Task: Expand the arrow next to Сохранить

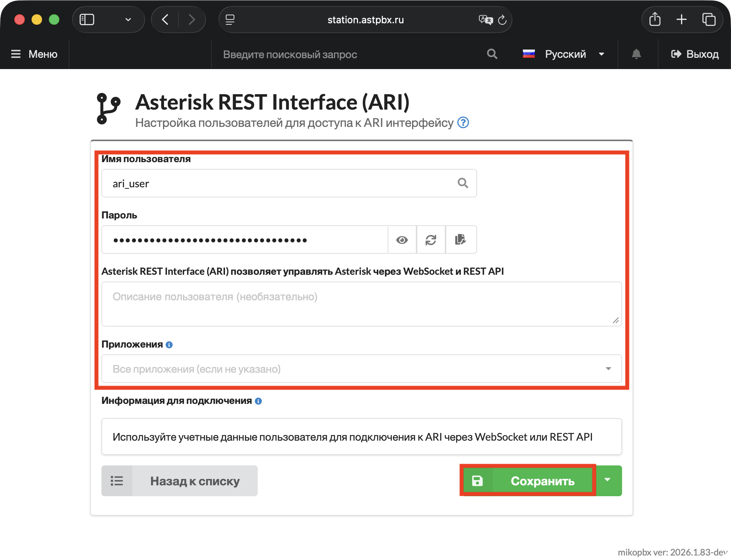Action: coord(608,480)
